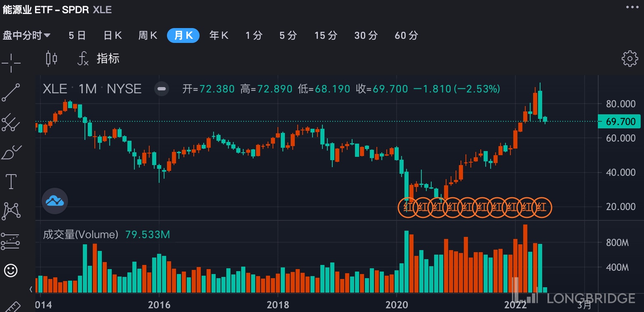This screenshot has height=312, width=644.
Task: Click the 79.533M volume value
Action: coord(148,235)
